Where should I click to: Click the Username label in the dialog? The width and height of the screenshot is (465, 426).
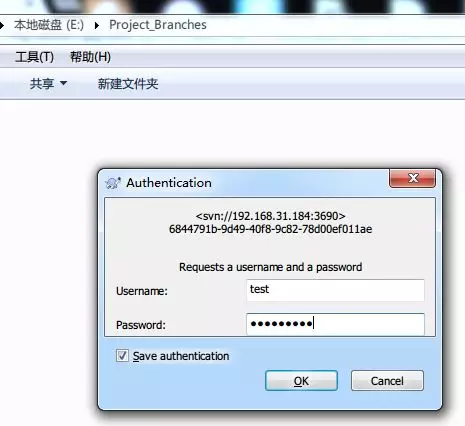(x=142, y=291)
